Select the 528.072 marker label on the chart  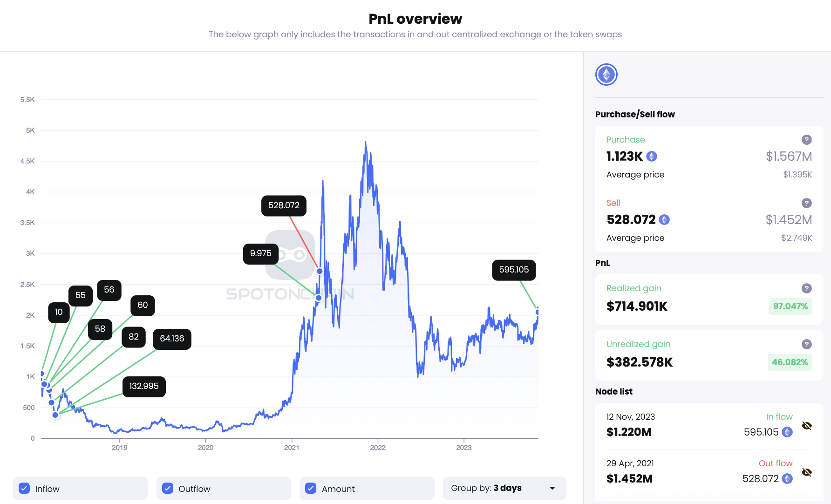point(284,205)
